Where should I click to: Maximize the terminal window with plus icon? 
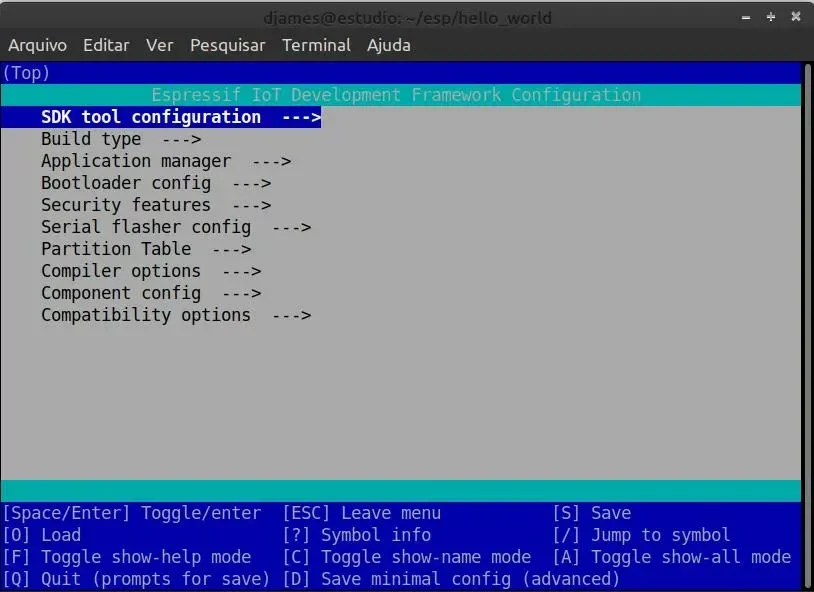pyautogui.click(x=771, y=17)
